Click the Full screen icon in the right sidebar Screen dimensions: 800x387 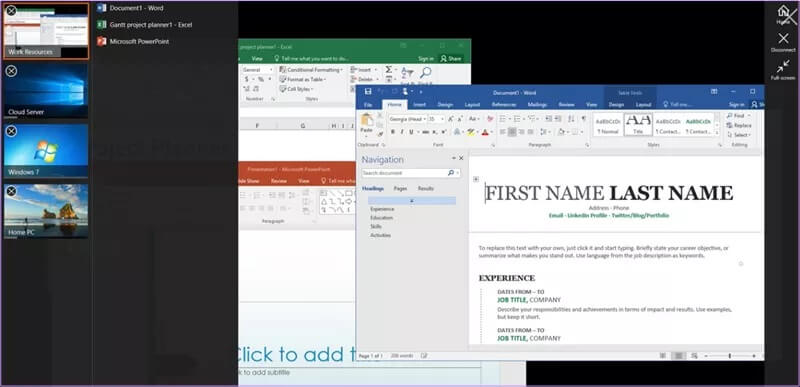pyautogui.click(x=783, y=67)
